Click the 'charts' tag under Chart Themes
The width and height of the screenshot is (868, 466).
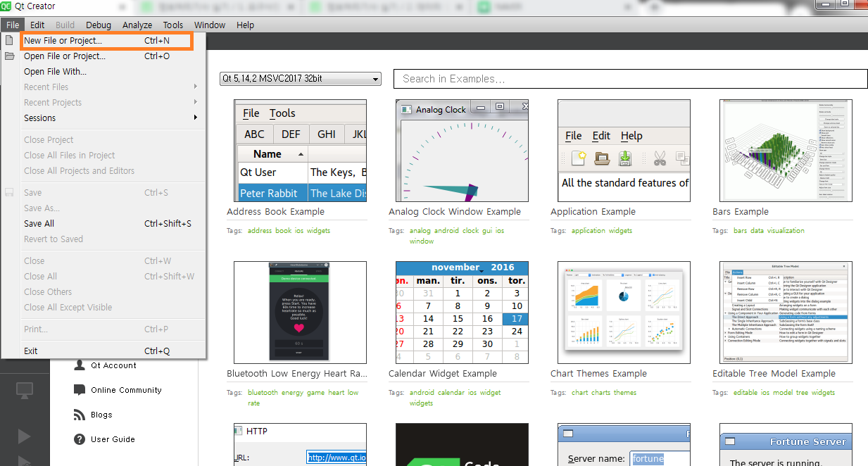600,392
